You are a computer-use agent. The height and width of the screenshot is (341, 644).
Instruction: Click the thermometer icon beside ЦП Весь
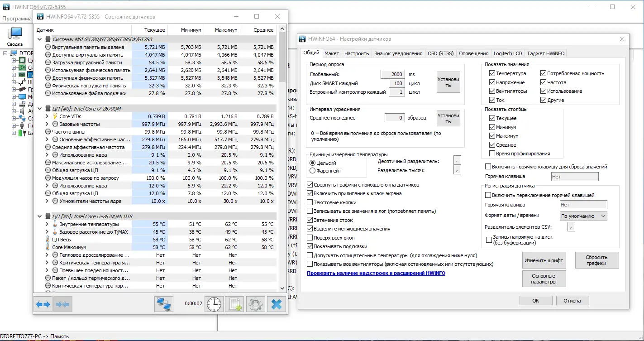(48, 240)
